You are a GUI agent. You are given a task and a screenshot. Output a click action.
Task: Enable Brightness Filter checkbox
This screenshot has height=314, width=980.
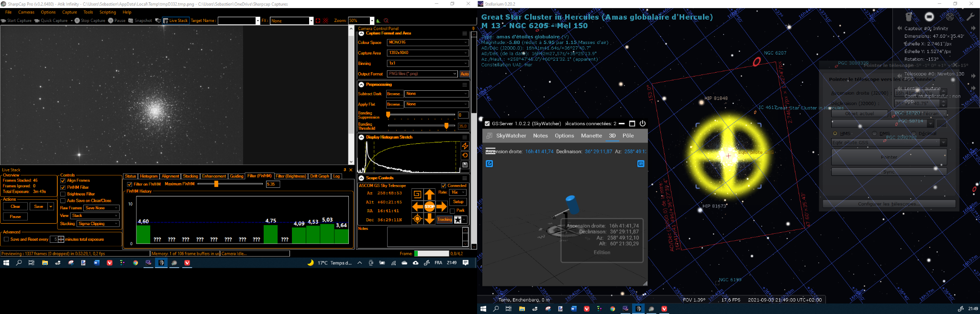(x=63, y=194)
